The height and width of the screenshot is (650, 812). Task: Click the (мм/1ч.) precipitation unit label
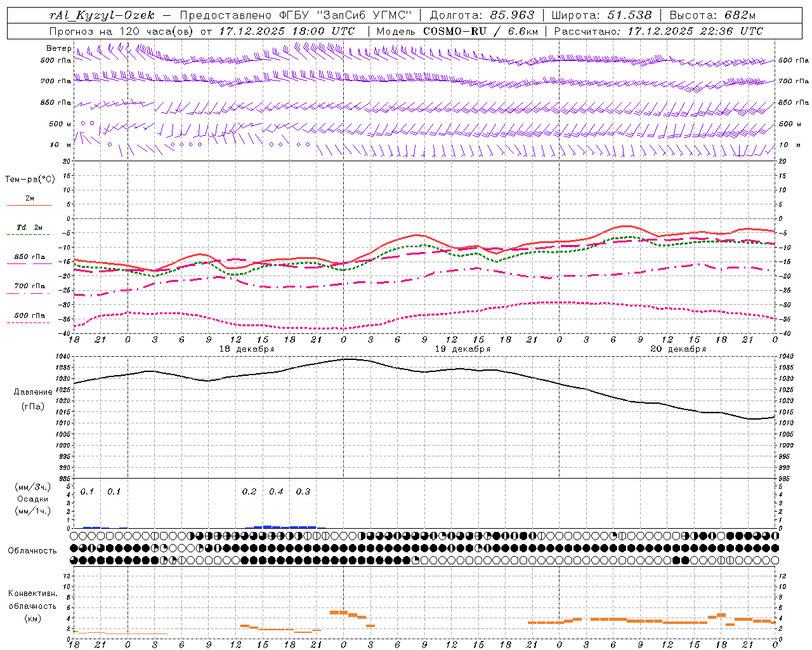point(33,511)
